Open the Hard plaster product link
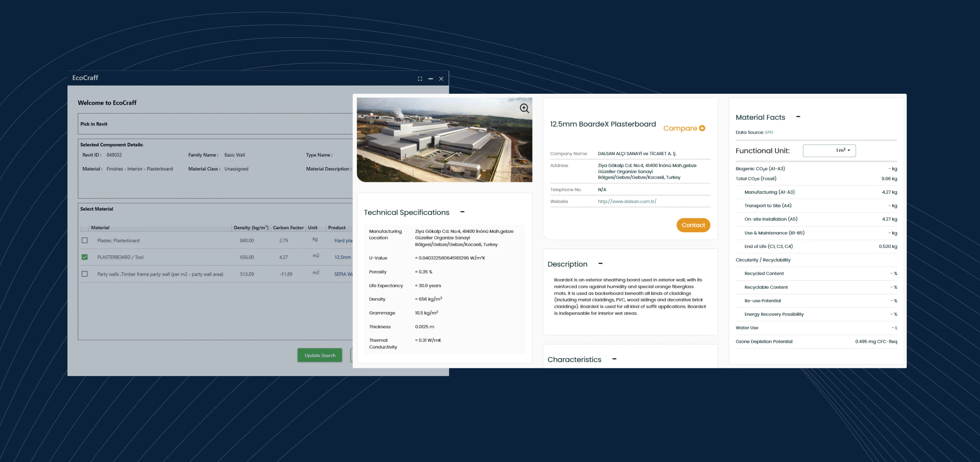 [343, 241]
